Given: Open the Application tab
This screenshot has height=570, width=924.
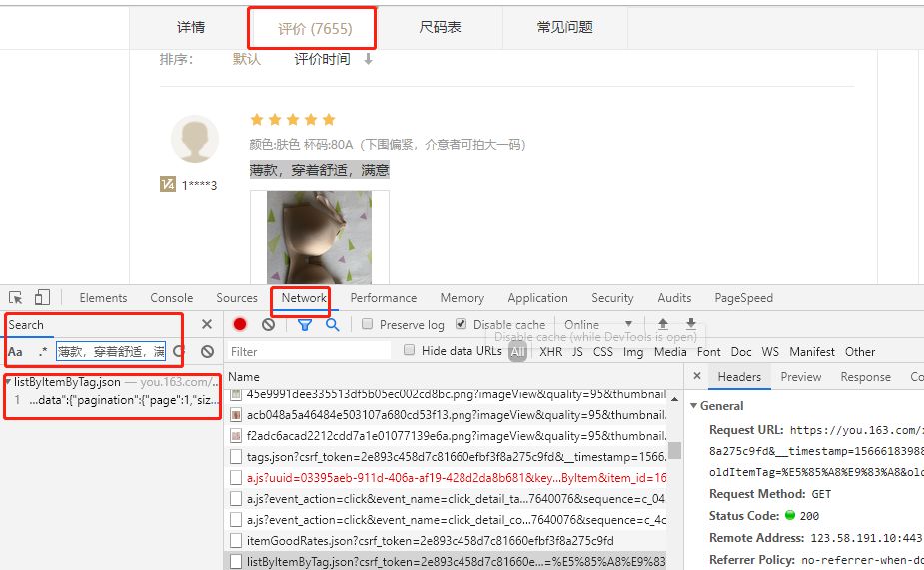Looking at the screenshot, I should point(538,298).
